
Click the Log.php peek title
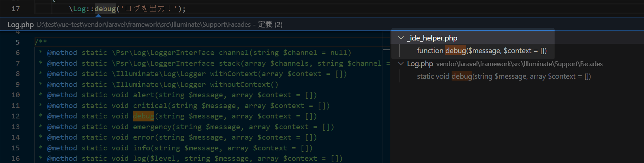21,25
